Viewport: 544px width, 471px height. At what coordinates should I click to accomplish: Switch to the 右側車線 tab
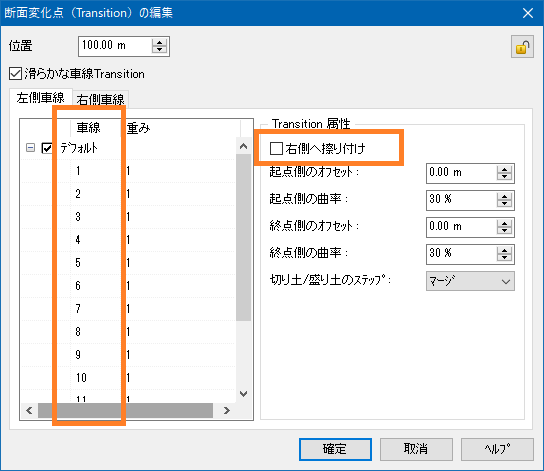[100, 100]
